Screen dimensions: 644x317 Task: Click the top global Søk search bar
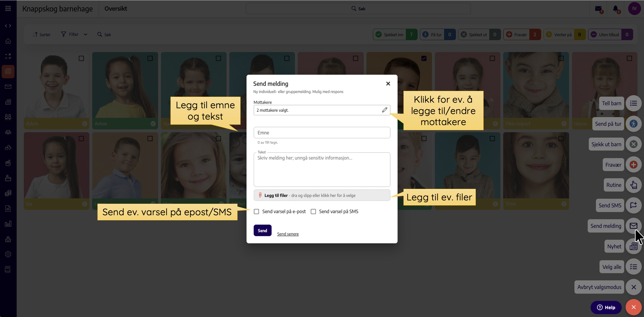click(358, 9)
